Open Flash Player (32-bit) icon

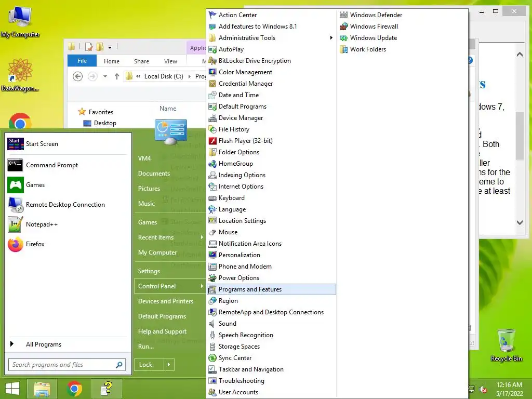tap(212, 140)
